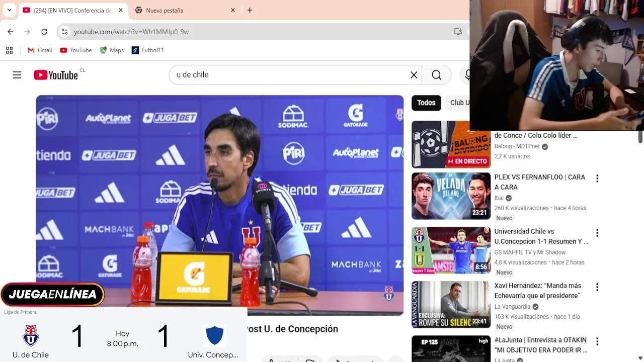Open channel Balong - MDTPnet
Viewport: 644px width, 362px height.
tap(517, 146)
